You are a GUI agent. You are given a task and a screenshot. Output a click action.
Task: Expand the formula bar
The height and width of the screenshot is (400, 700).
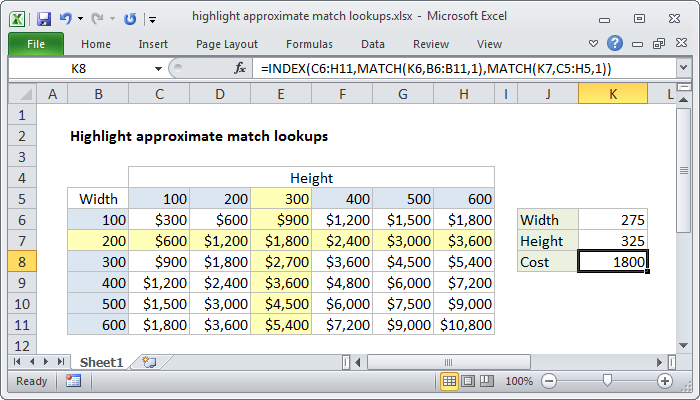[x=683, y=68]
